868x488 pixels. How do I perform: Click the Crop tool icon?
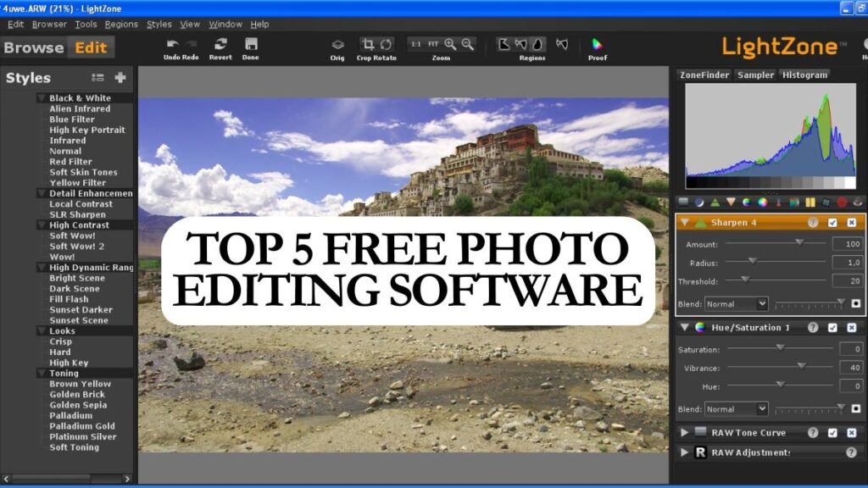(x=368, y=42)
